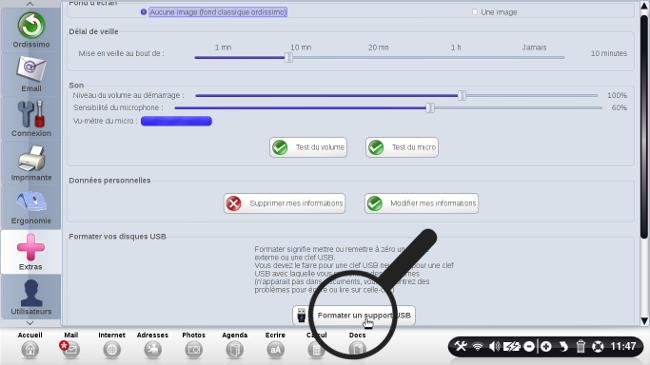Image resolution: width=650 pixels, height=365 pixels.
Task: Click 'Formater un support USB' button
Action: pyautogui.click(x=354, y=316)
